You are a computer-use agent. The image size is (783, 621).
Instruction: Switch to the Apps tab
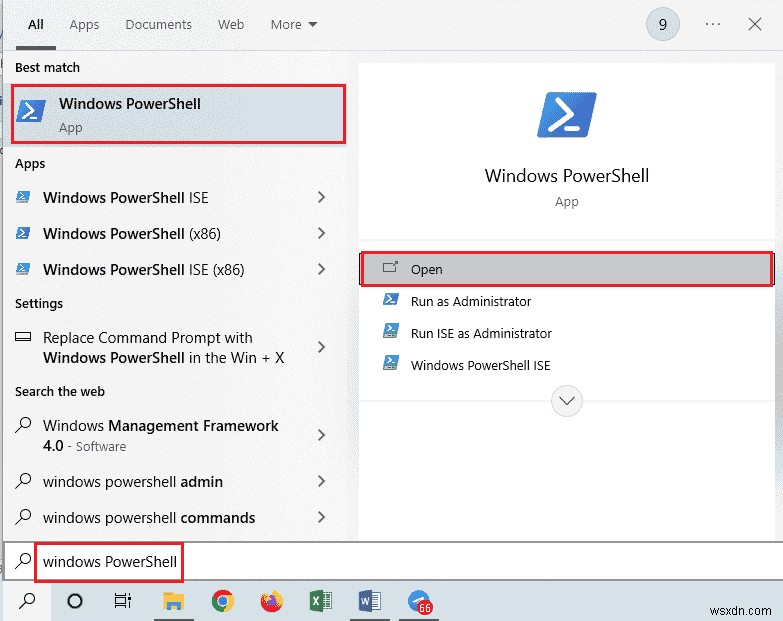(84, 24)
